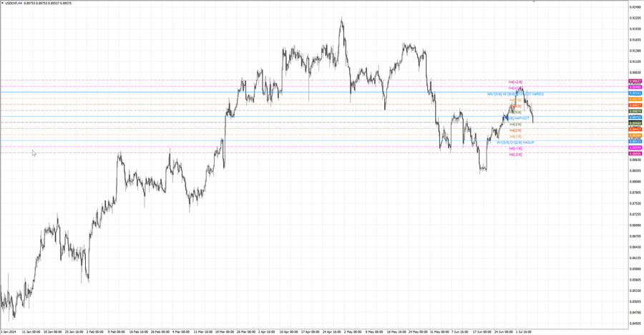Select the H4[-1/8] level label
644x335 pixels.
pyautogui.click(x=515, y=148)
